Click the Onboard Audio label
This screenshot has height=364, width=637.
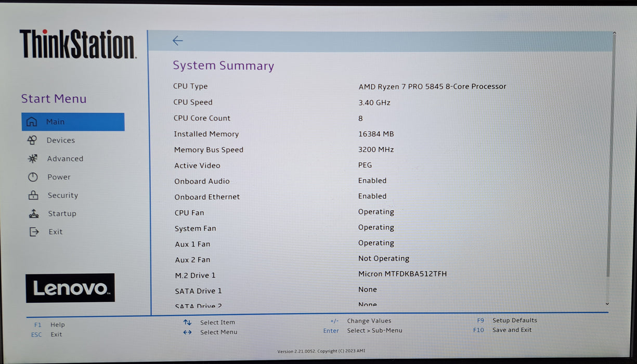pos(202,181)
